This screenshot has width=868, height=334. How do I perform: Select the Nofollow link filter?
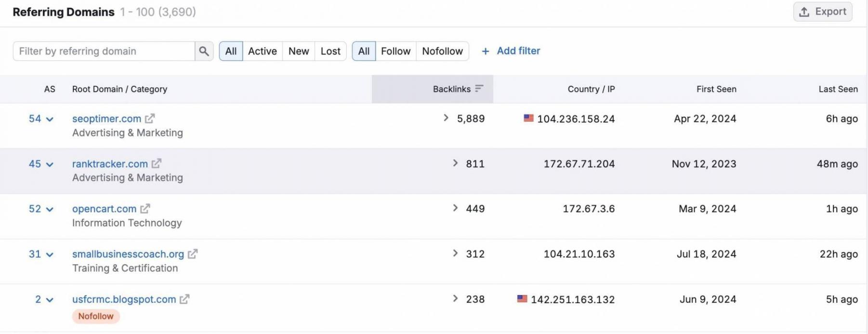click(x=442, y=51)
